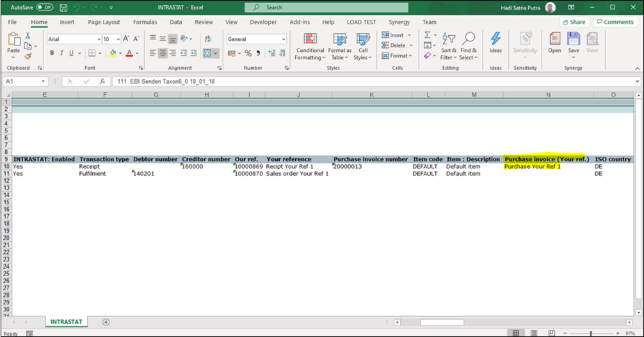
Task: Click the Search box in title bar
Action: click(326, 8)
